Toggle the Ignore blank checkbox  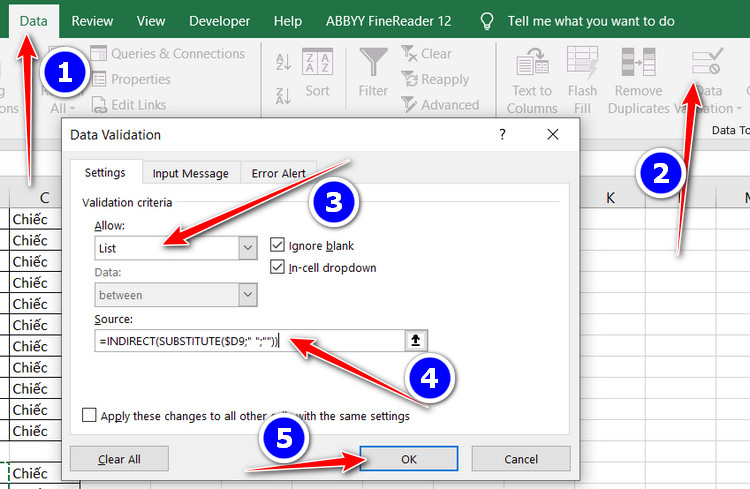(x=277, y=245)
